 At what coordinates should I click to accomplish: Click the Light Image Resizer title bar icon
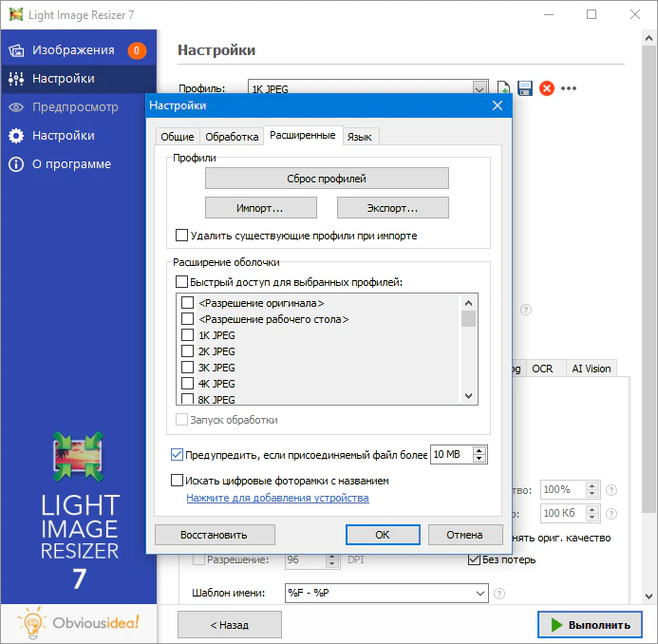[16, 14]
